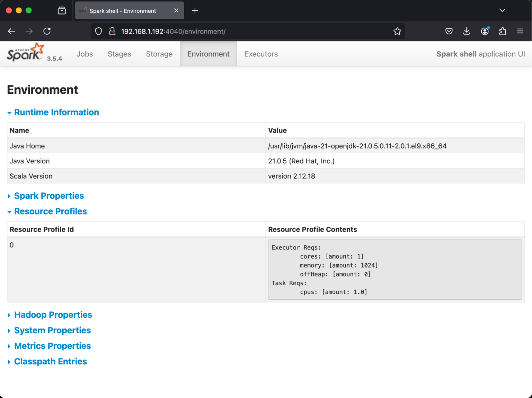The width and height of the screenshot is (532, 398).
Task: Expand the Hadoop Properties section
Action: point(53,315)
